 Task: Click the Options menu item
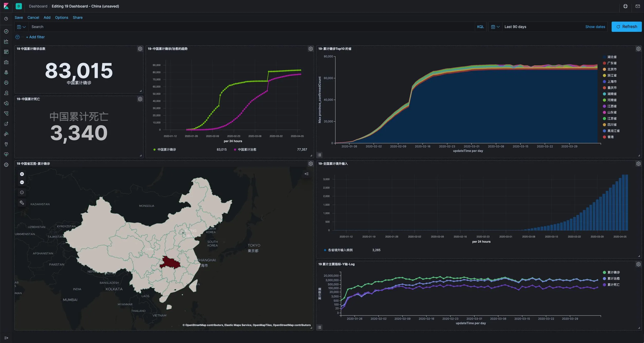coord(62,17)
